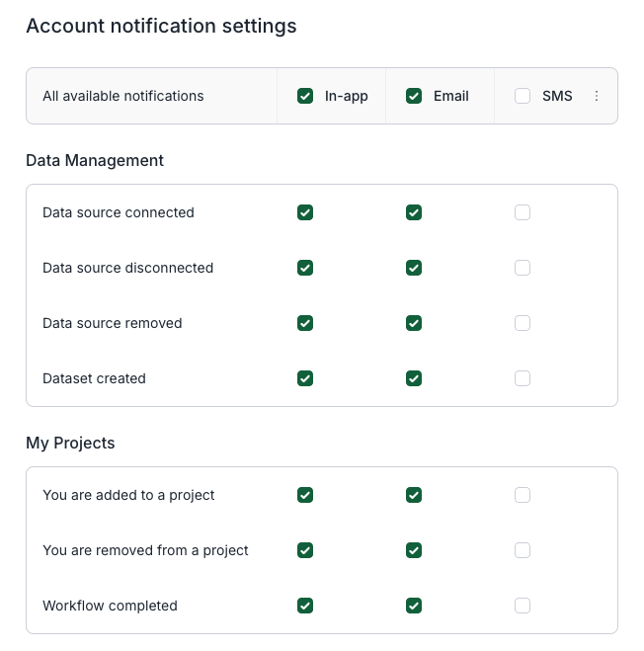Turn on SMS for Workflow completed
The height and width of the screenshot is (651, 644).
(x=523, y=606)
